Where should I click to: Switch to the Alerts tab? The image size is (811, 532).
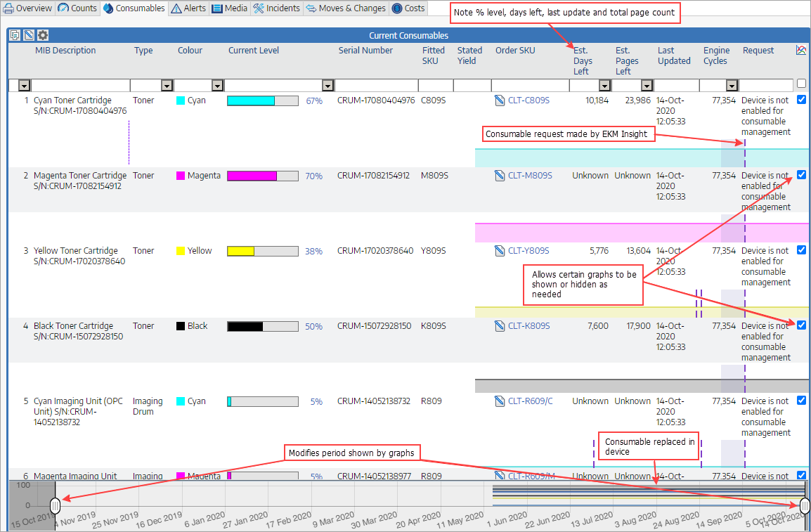188,8
